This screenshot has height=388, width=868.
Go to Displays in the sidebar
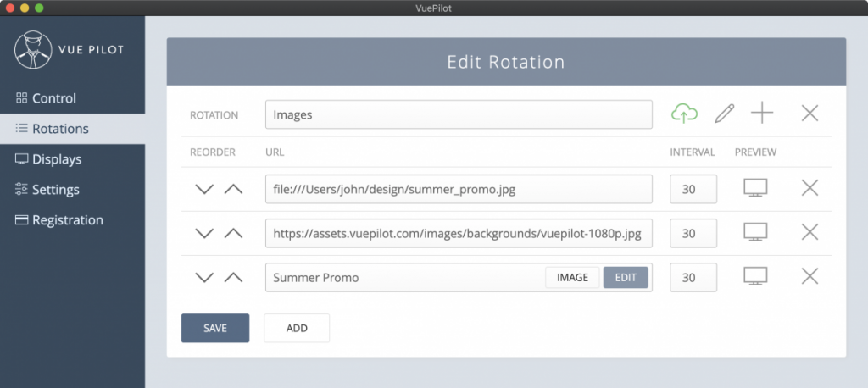(57, 159)
